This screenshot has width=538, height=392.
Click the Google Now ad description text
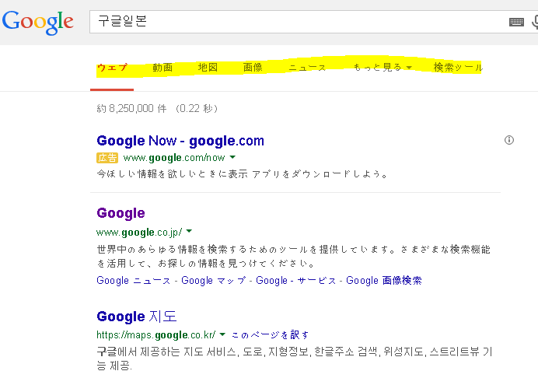pyautogui.click(x=243, y=174)
